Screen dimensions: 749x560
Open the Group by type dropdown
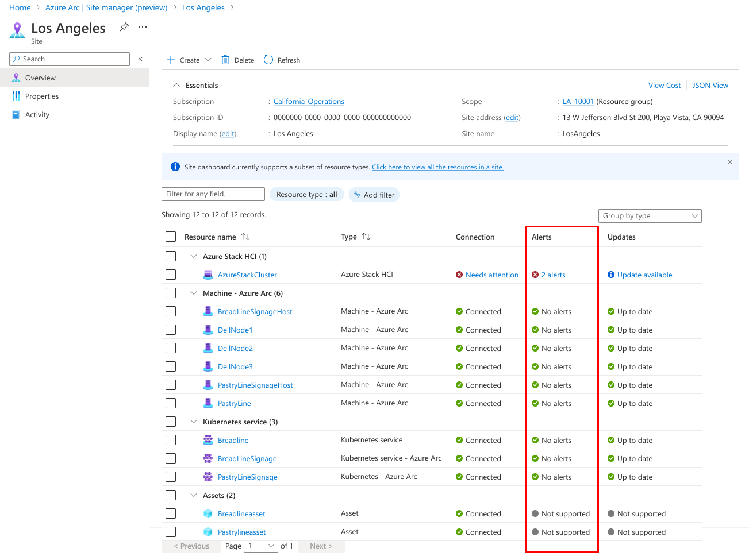point(650,215)
